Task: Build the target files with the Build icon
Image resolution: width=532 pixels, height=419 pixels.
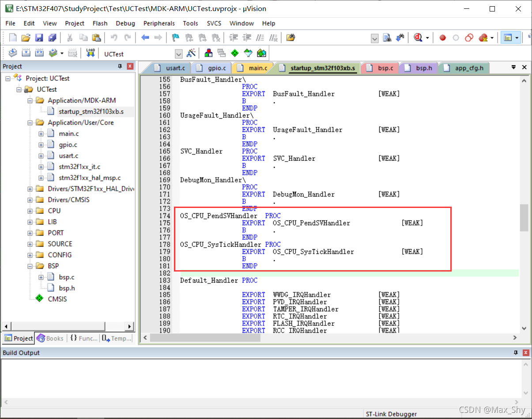Action: [26, 53]
